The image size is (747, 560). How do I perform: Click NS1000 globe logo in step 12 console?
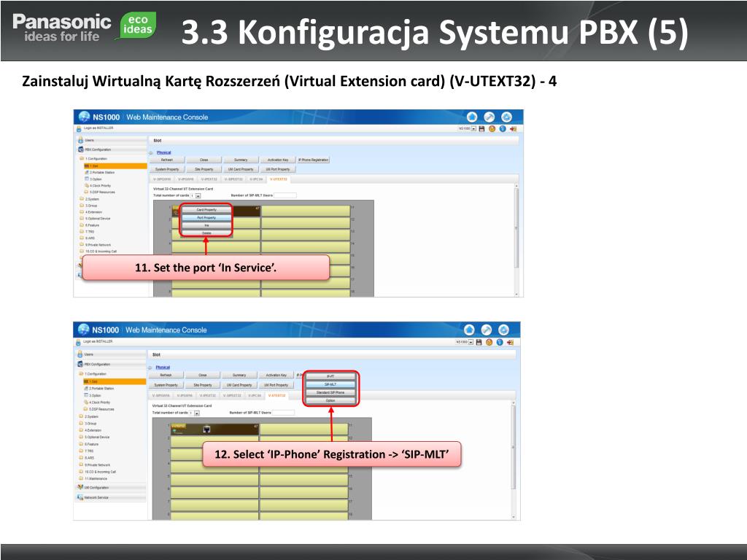click(83, 330)
